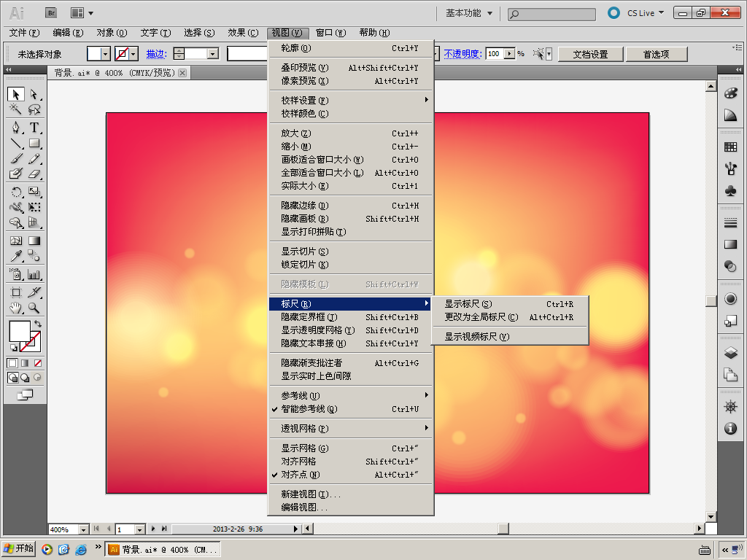This screenshot has width=747, height=560.
Task: Select the Artboard tool
Action: [16, 292]
